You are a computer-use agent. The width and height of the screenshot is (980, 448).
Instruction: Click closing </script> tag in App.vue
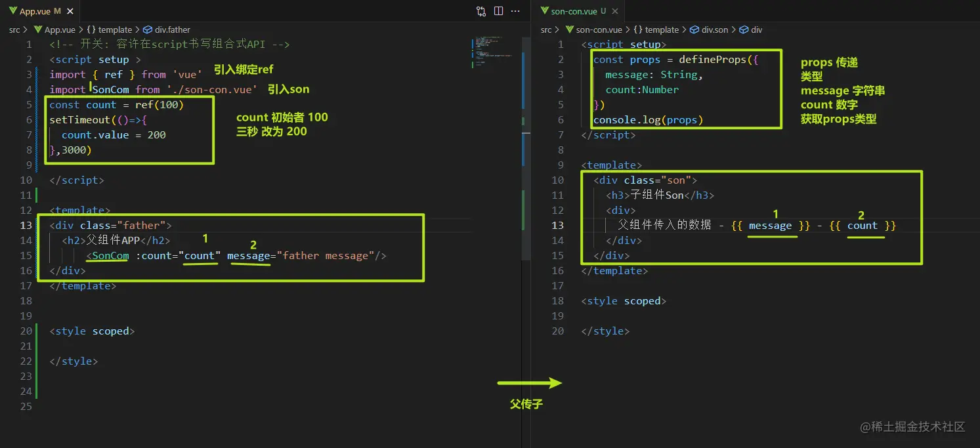coord(77,180)
